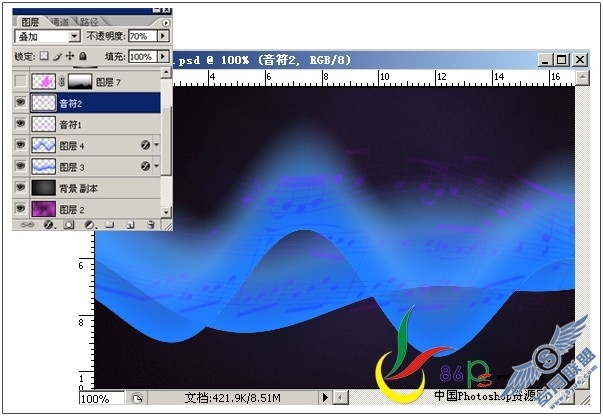Create a new layer with the page icon
603x416 pixels.
(x=130, y=225)
